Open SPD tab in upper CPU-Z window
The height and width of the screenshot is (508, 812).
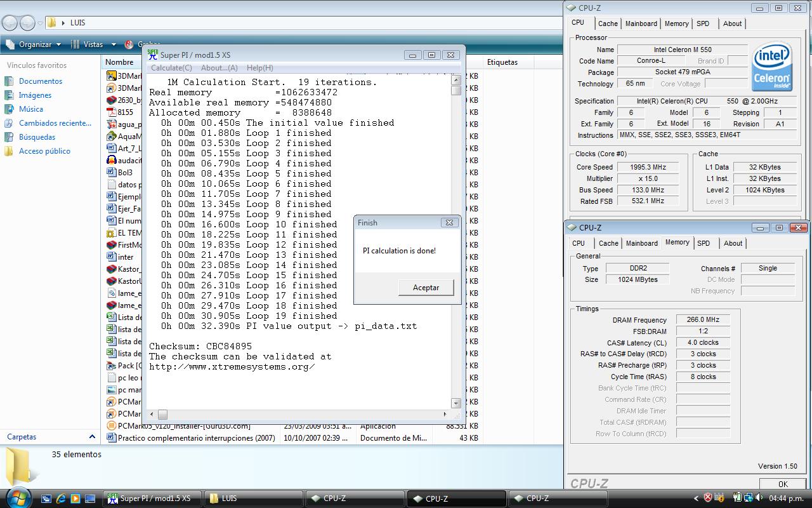click(703, 23)
